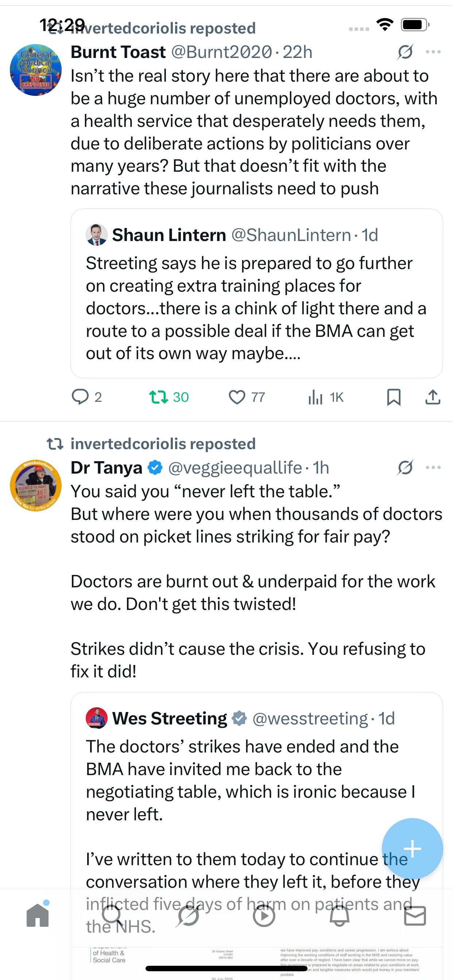
Task: Open @veggieequallife profile handle
Action: (235, 467)
